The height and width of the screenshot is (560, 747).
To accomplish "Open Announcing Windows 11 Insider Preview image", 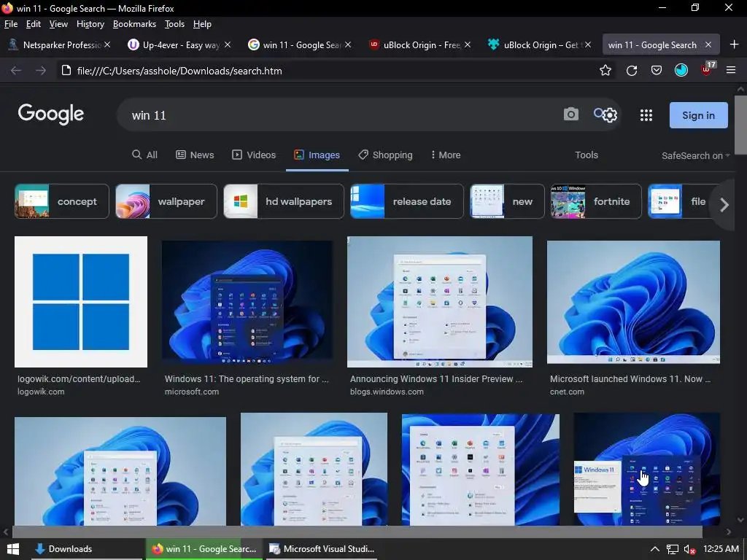I will 440,302.
